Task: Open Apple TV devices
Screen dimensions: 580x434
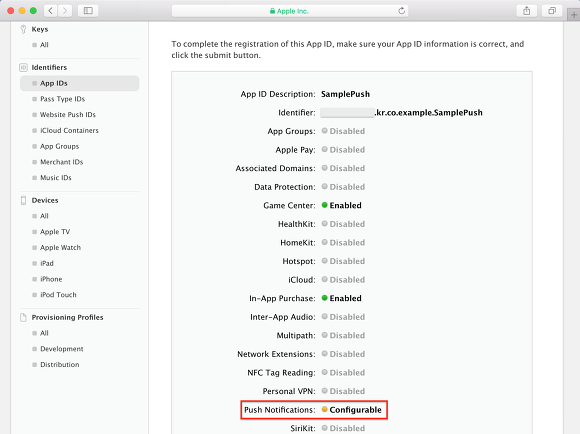Action: tap(55, 232)
